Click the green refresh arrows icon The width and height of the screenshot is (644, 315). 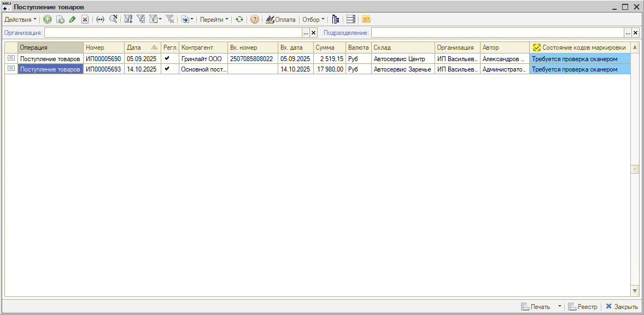coord(239,20)
